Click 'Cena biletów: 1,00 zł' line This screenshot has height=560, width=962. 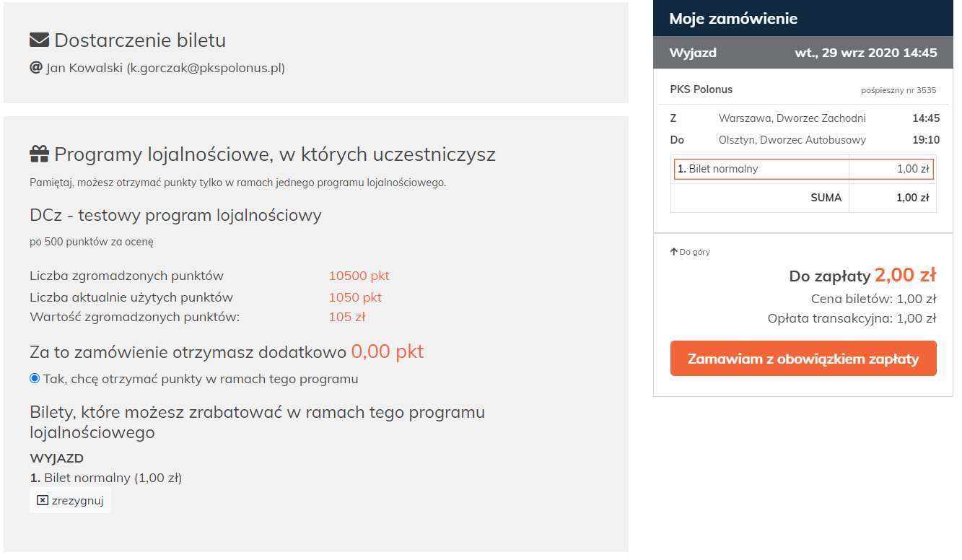click(873, 299)
